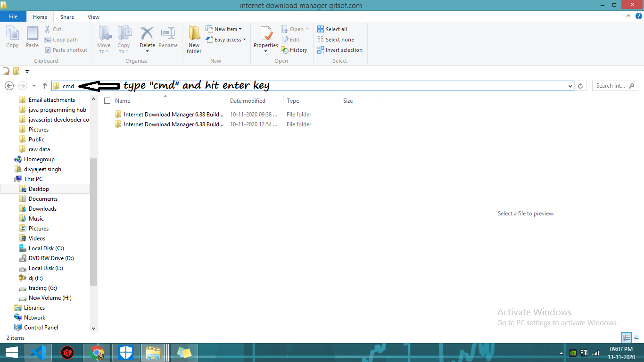This screenshot has width=644, height=362.
Task: Open the File menu tab
Action: click(13, 16)
